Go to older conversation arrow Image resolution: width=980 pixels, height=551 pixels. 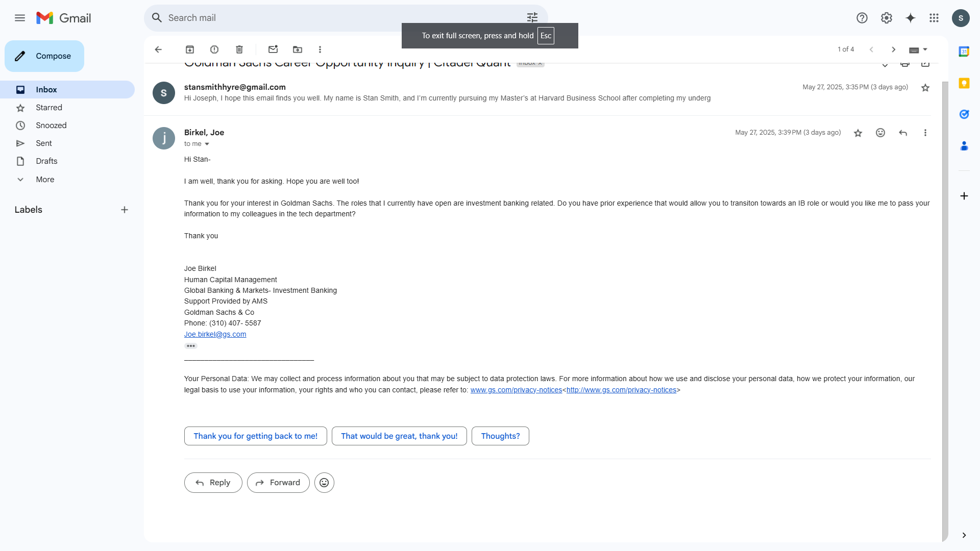(893, 49)
